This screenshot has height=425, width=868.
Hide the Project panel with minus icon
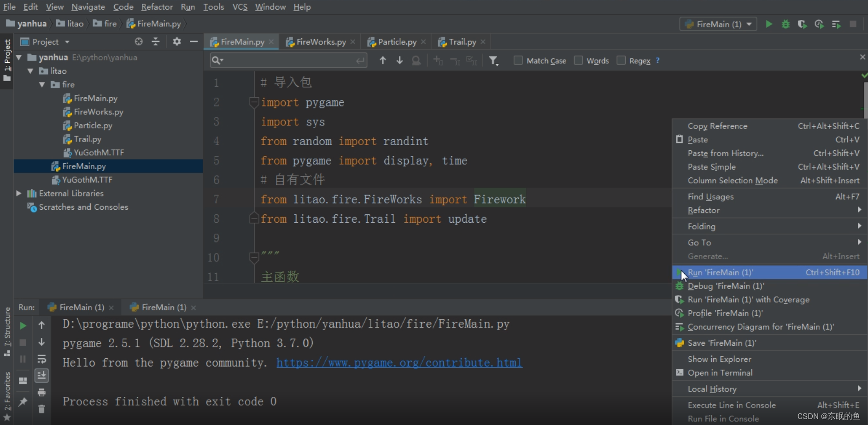[x=194, y=41]
